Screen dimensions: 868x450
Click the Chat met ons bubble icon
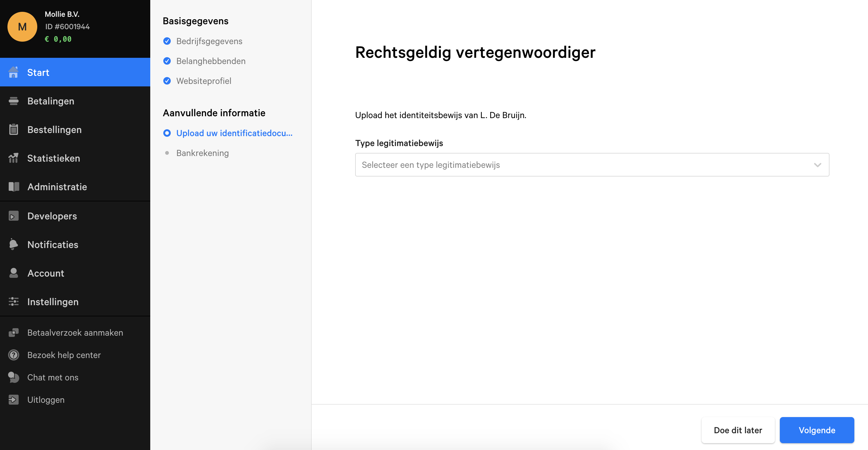[x=13, y=377]
